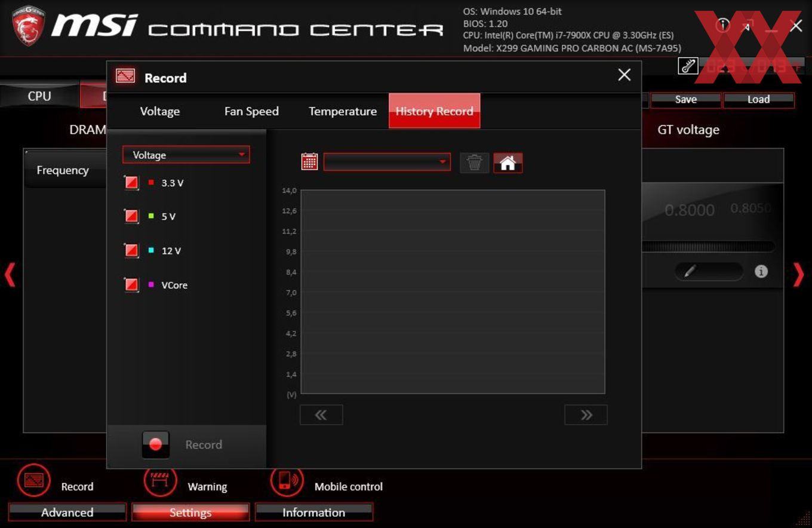
Task: Select the CPU tab in main window
Action: (39, 96)
